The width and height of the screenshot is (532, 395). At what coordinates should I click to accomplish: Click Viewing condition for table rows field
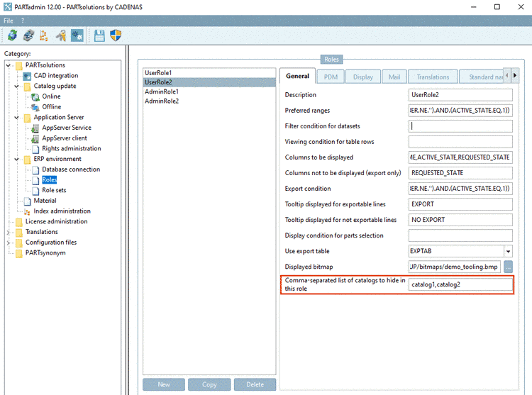coord(460,142)
